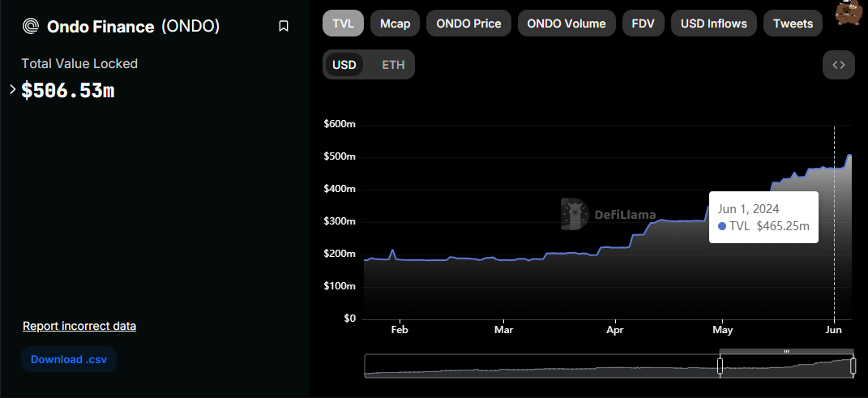Switch chart denomination to USD

344,65
